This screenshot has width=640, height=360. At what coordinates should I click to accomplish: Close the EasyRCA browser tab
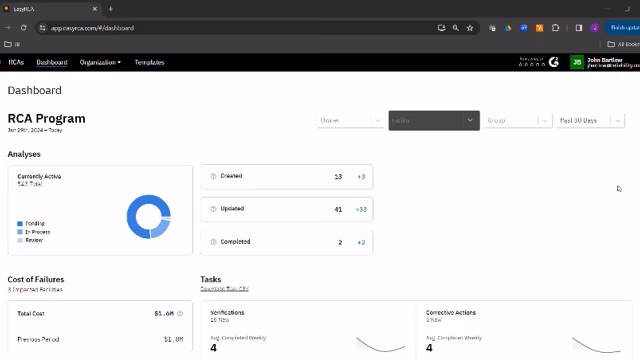pos(95,9)
